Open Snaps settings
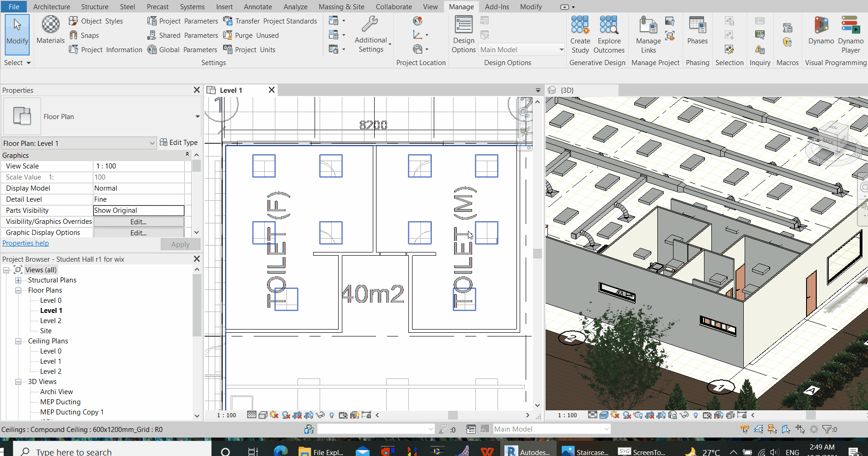This screenshot has height=456, width=868. (84, 35)
